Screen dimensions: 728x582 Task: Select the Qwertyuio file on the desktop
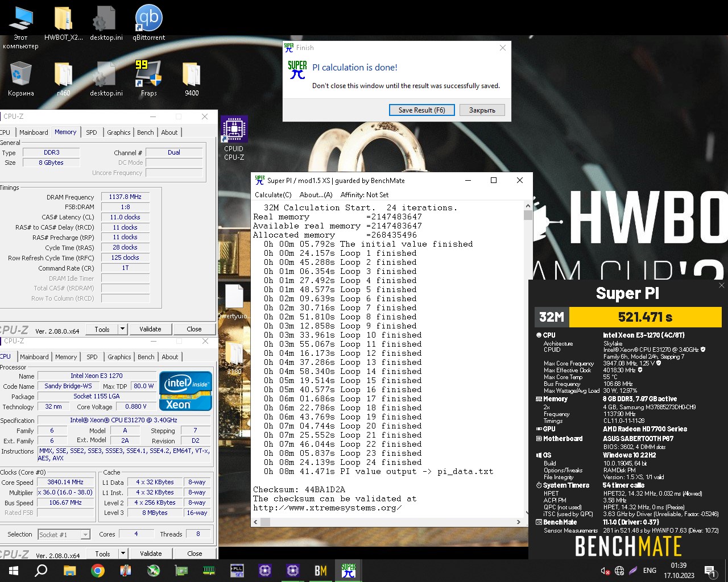tap(234, 302)
